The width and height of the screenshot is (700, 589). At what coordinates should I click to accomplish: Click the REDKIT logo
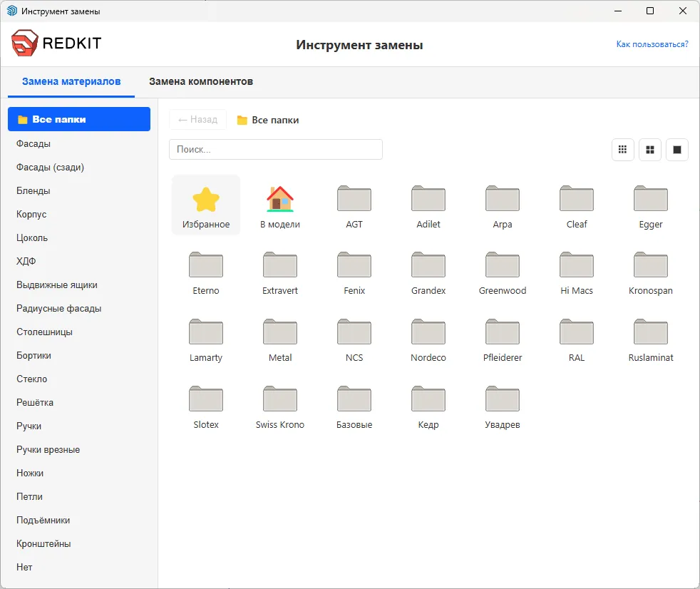(56, 43)
